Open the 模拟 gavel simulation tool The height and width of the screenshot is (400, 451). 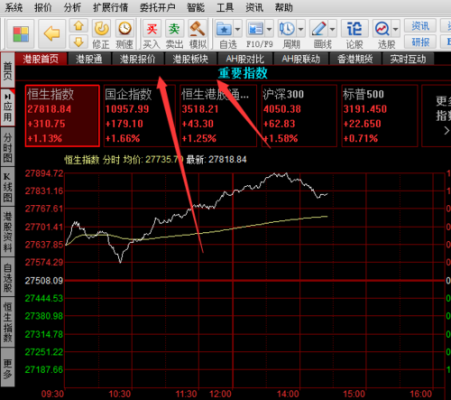(x=198, y=34)
